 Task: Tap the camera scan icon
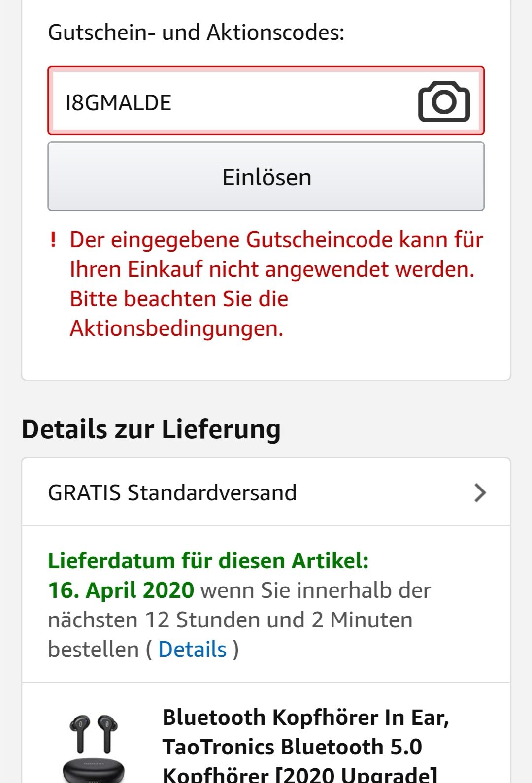(444, 101)
